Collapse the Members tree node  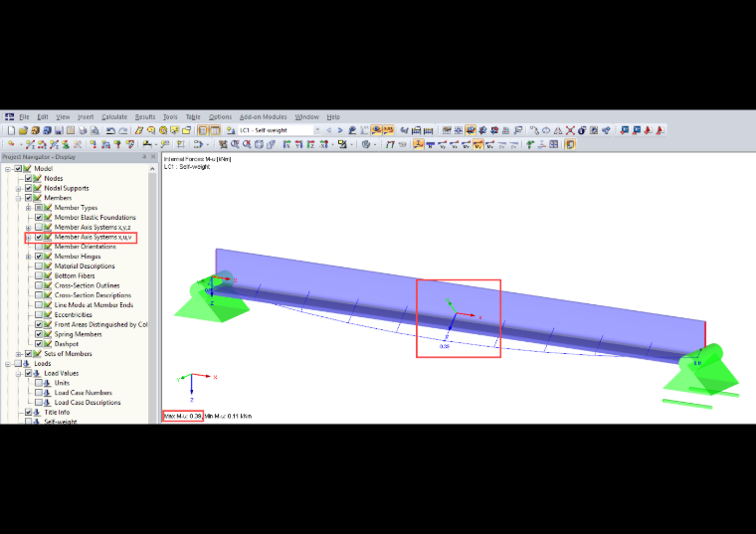coord(18,198)
